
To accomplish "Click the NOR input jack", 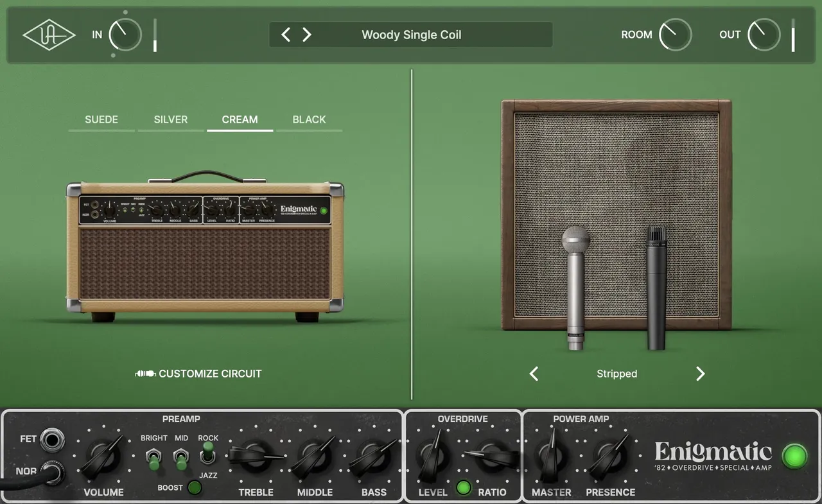I will pyautogui.click(x=51, y=473).
